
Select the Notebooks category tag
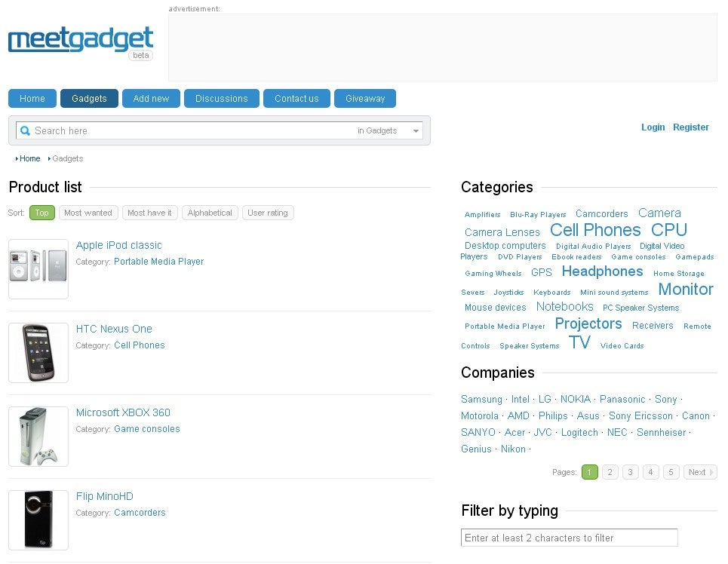(x=564, y=306)
